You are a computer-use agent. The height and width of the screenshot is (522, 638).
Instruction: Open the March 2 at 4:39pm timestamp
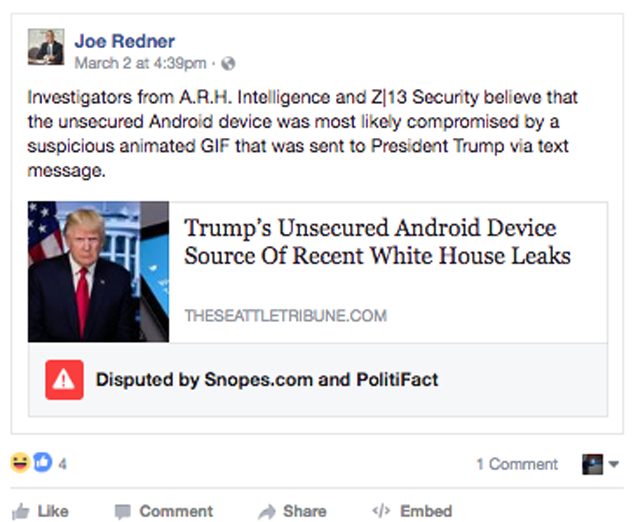coord(140,63)
